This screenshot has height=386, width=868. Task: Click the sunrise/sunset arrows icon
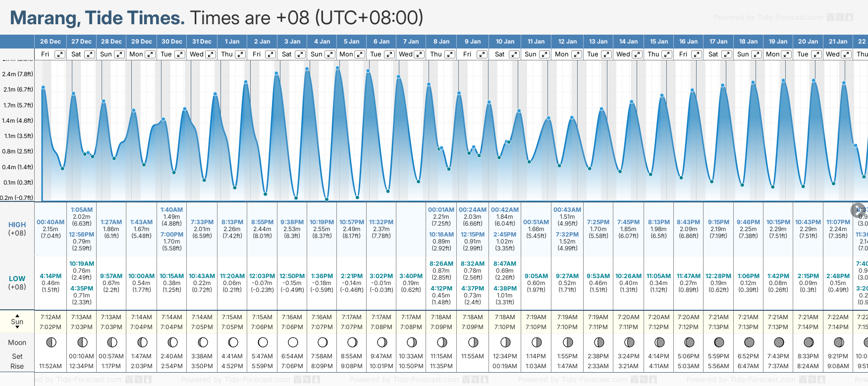17,321
